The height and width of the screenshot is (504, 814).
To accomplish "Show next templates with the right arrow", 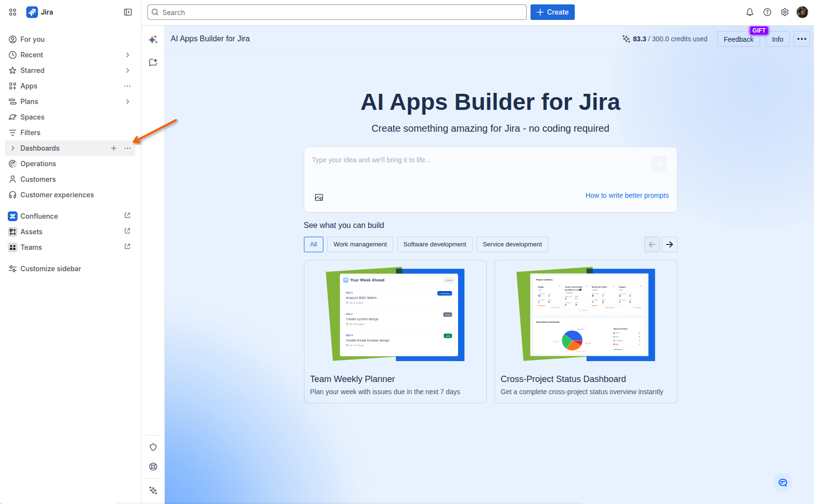I will (670, 244).
